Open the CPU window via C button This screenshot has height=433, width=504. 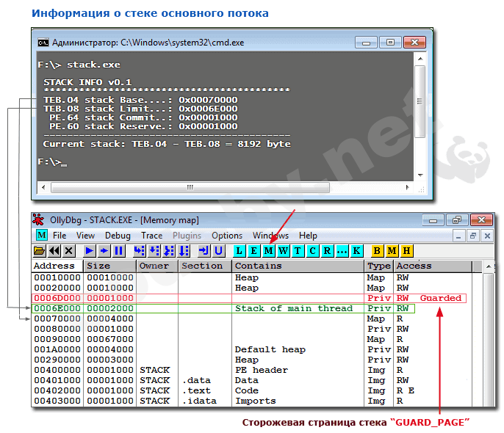[x=313, y=251]
